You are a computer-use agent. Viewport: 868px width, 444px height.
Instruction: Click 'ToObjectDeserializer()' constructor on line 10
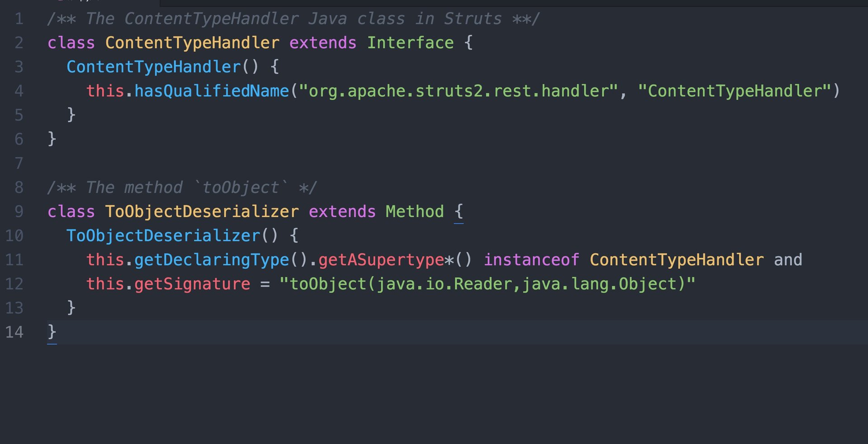[172, 236]
